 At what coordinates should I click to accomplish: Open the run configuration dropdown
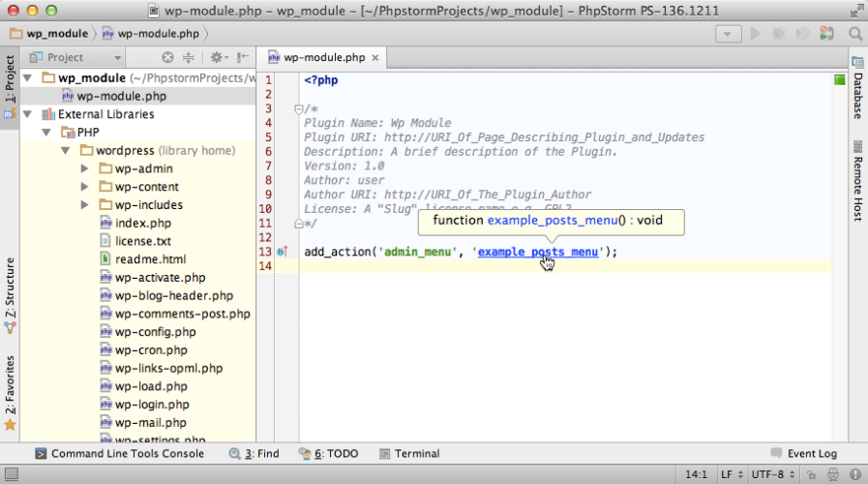click(x=728, y=34)
